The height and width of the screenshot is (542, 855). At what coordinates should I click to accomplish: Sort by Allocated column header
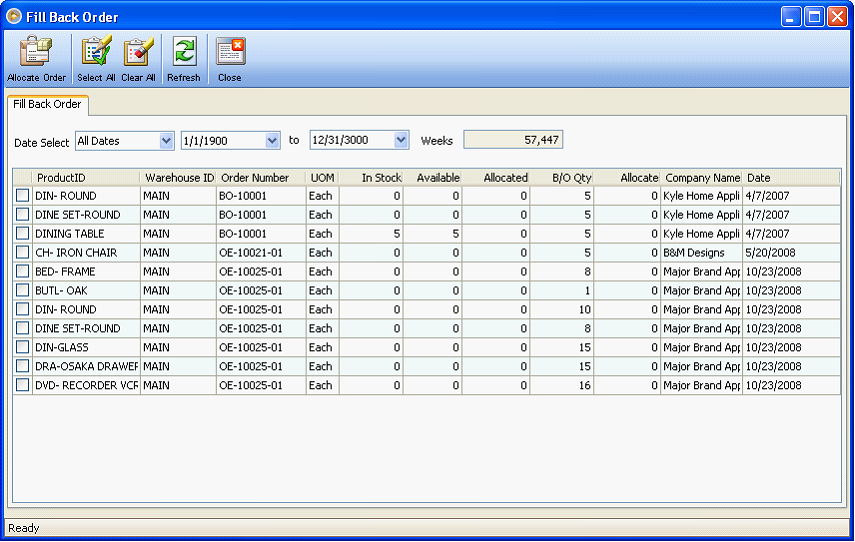point(496,178)
